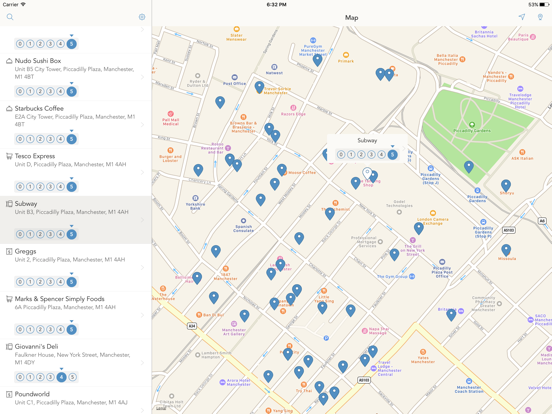
Task: Open the Nudo Sushi Box listing
Action: (x=76, y=77)
